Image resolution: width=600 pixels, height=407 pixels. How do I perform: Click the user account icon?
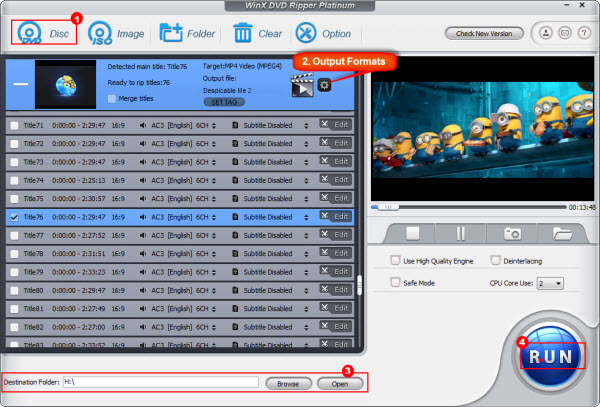[546, 33]
